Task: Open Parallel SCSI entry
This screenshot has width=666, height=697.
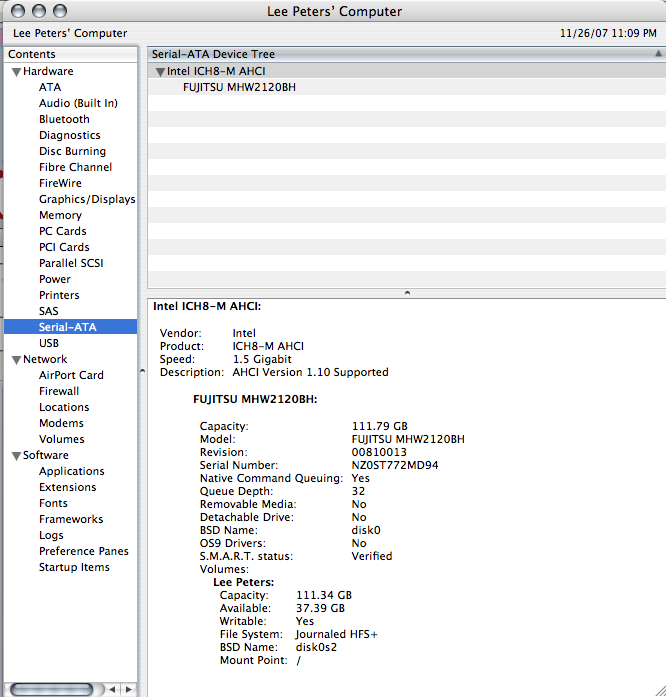Action: pyautogui.click(x=71, y=263)
